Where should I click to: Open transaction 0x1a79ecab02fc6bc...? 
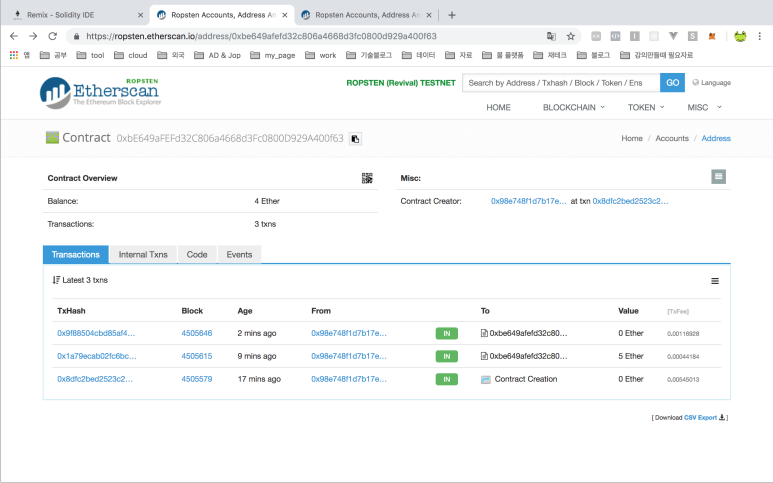(x=97, y=356)
